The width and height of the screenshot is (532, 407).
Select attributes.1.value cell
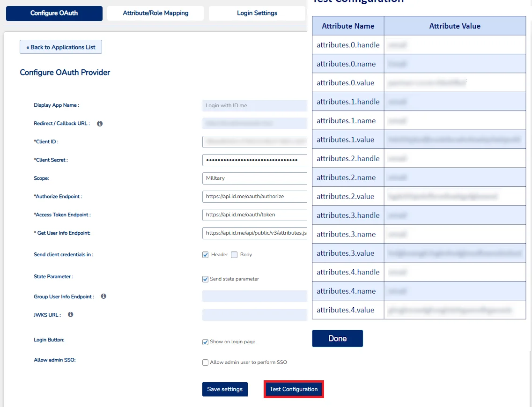pos(348,140)
